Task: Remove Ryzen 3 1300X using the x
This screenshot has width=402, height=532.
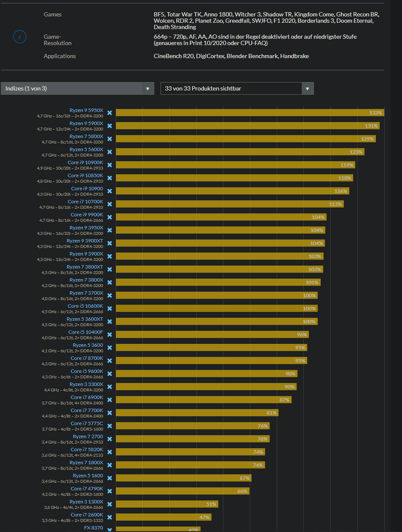Action: pyautogui.click(x=110, y=503)
